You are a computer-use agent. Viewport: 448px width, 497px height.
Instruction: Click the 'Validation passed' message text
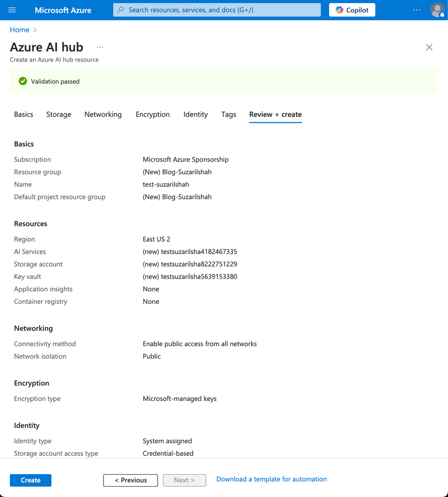[55, 82]
